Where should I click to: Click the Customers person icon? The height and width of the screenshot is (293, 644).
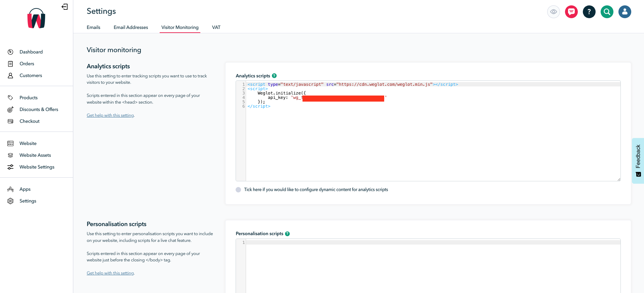click(10, 75)
